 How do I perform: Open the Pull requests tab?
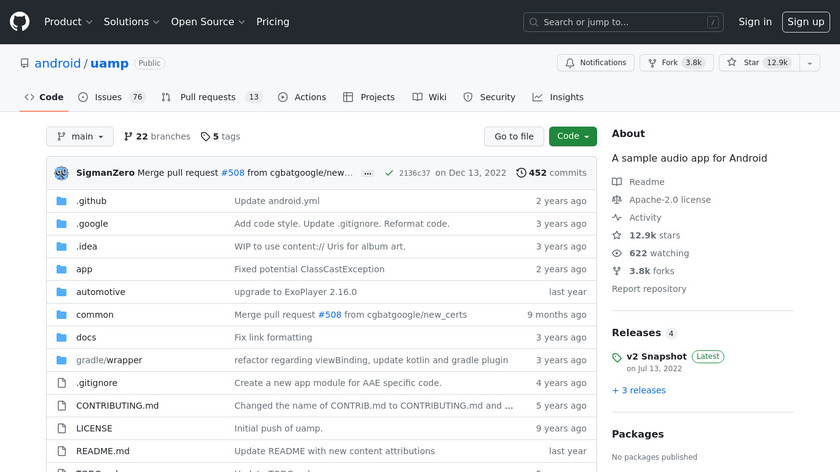pyautogui.click(x=207, y=97)
